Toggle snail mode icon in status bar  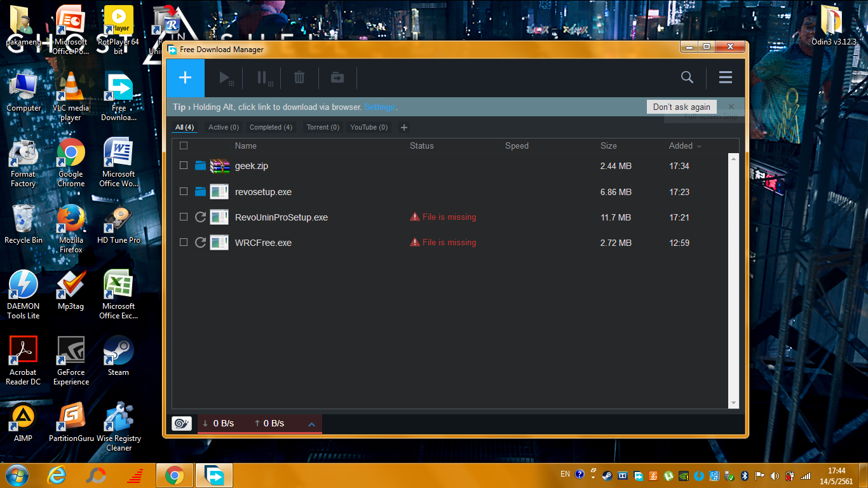(x=182, y=423)
